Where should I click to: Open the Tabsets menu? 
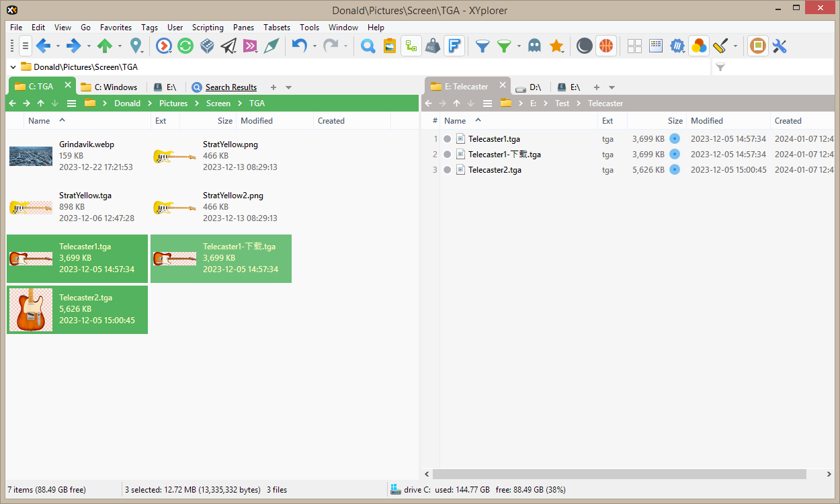coord(277,28)
